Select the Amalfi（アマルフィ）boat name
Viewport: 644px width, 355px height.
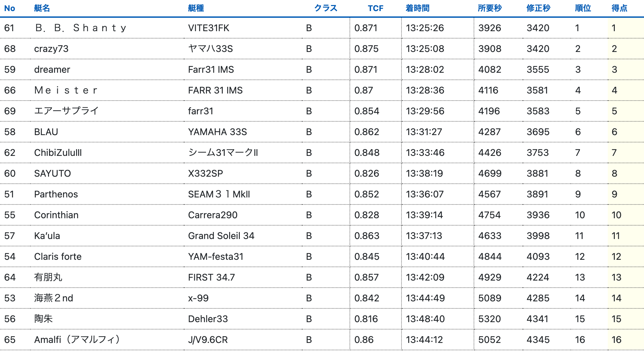click(x=77, y=340)
